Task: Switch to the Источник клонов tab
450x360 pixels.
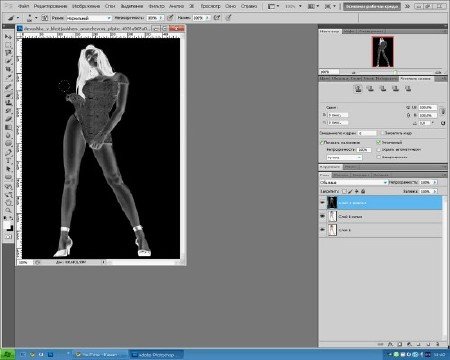Action: (x=415, y=79)
